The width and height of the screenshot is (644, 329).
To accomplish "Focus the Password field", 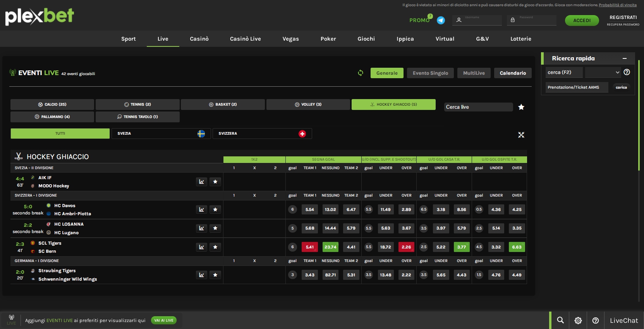I will (x=532, y=20).
